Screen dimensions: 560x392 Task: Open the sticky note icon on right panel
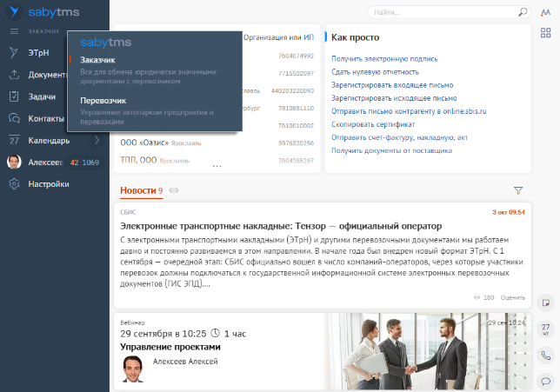click(546, 302)
